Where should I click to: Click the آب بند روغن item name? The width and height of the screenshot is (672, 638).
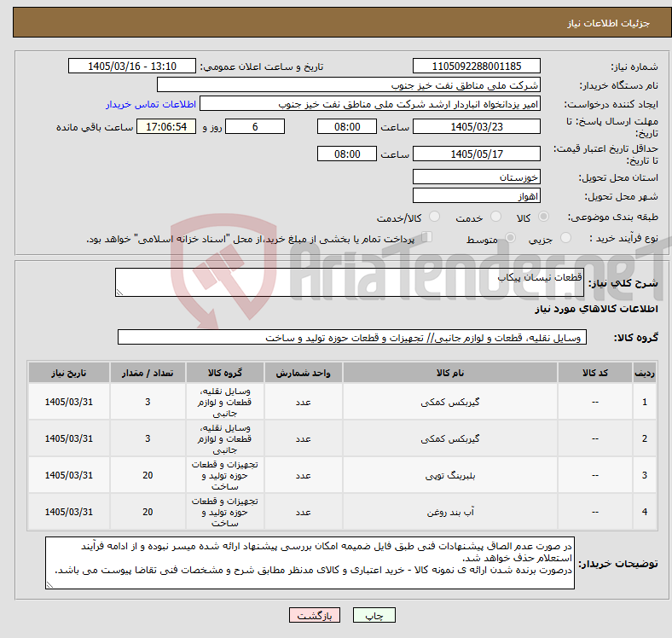[x=450, y=512]
